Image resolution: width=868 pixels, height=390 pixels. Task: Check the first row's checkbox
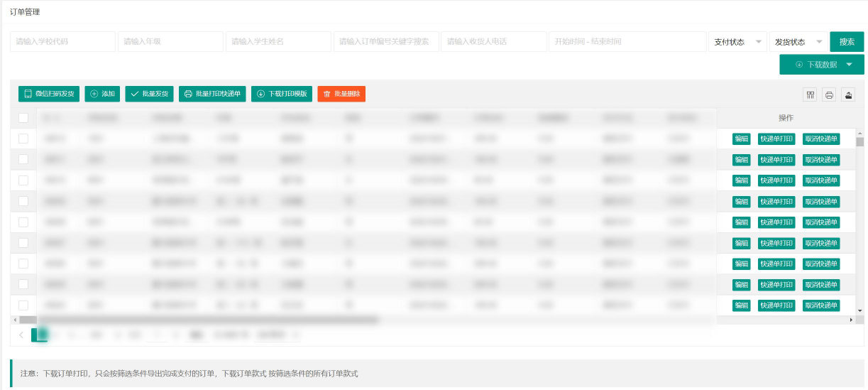(23, 139)
